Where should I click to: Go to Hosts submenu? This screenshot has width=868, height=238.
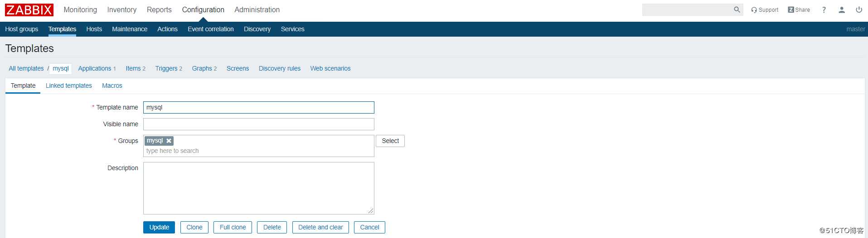(94, 29)
